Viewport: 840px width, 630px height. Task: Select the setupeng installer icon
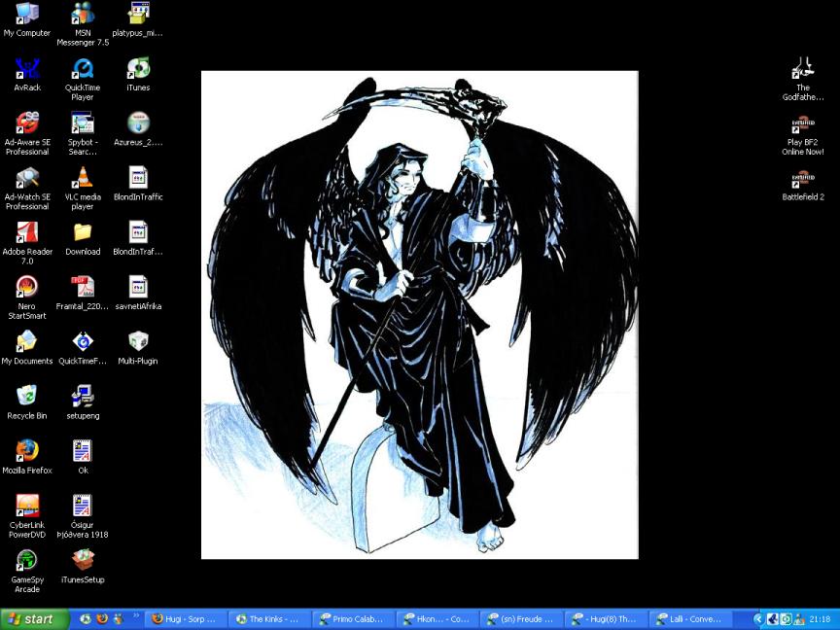(83, 402)
